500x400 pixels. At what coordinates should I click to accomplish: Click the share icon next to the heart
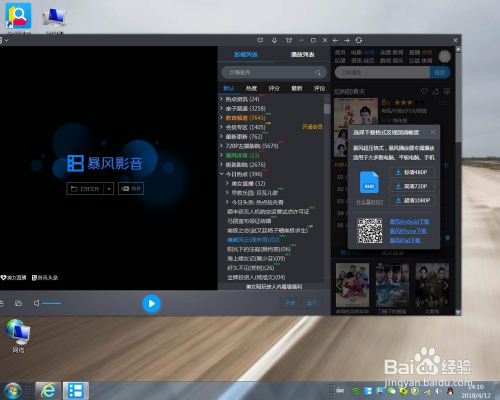[436, 91]
